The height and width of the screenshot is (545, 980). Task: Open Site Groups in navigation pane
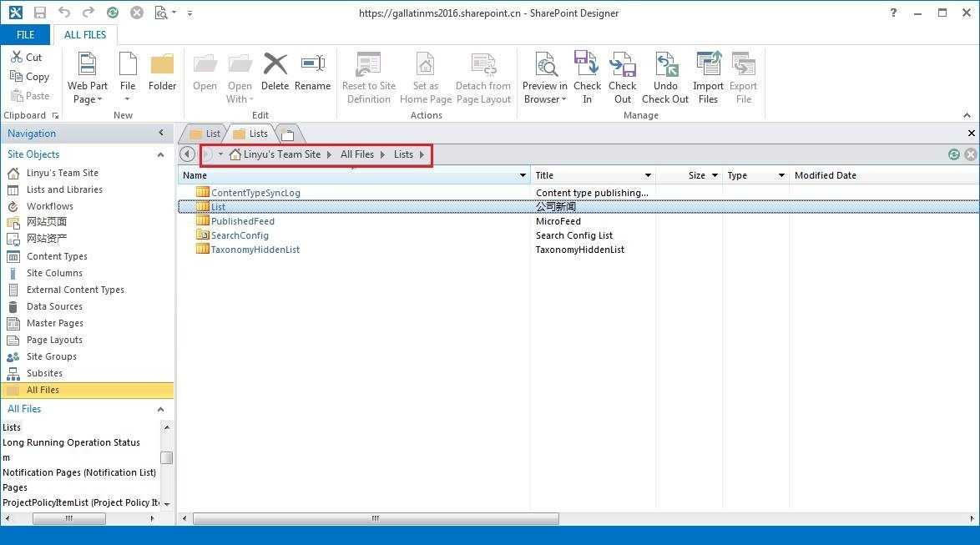[x=51, y=356]
